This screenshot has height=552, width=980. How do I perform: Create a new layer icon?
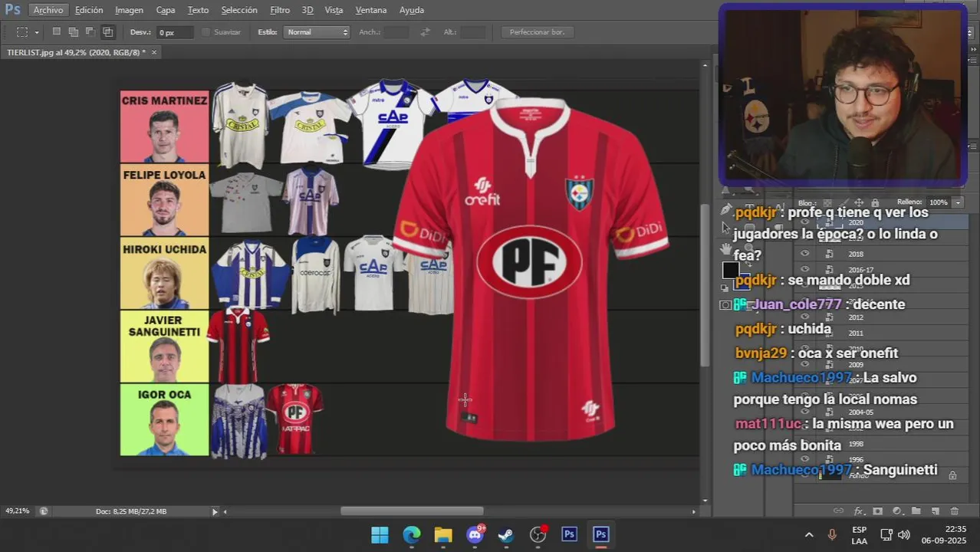[936, 511]
